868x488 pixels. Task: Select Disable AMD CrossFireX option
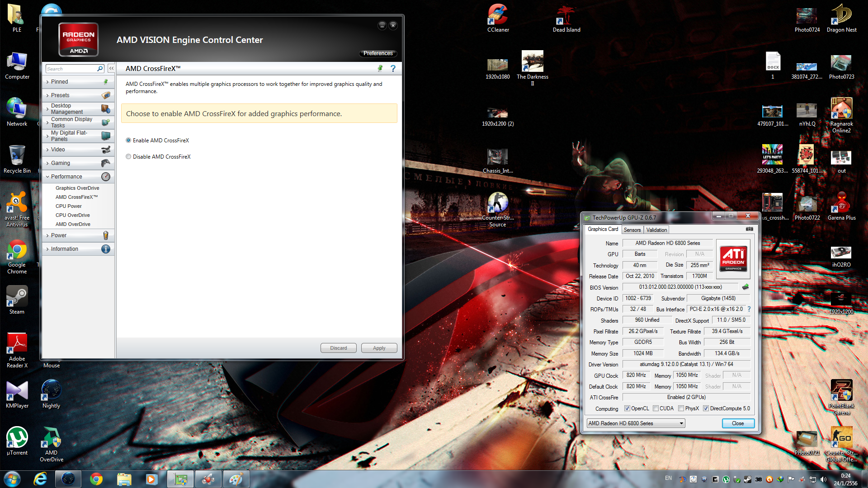[129, 157]
